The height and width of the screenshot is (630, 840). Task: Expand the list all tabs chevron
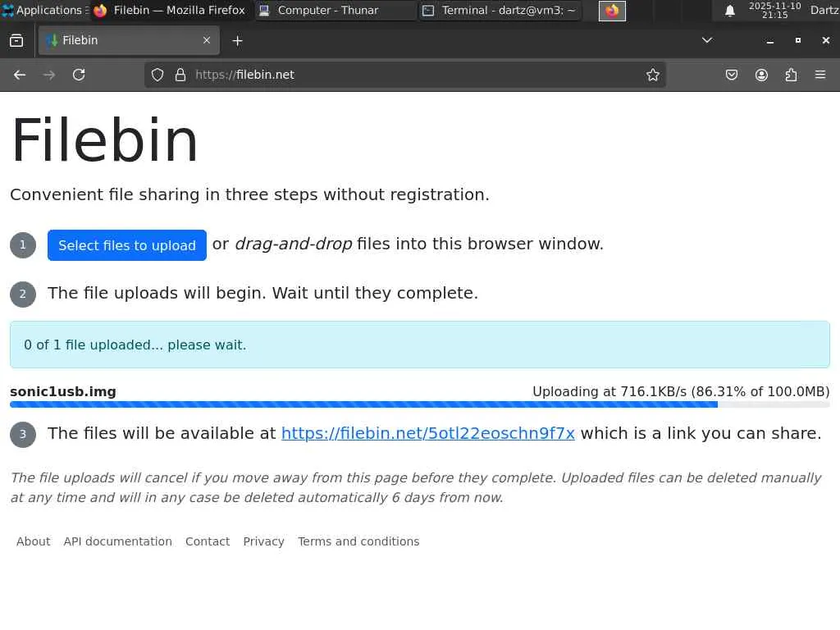[x=707, y=40]
